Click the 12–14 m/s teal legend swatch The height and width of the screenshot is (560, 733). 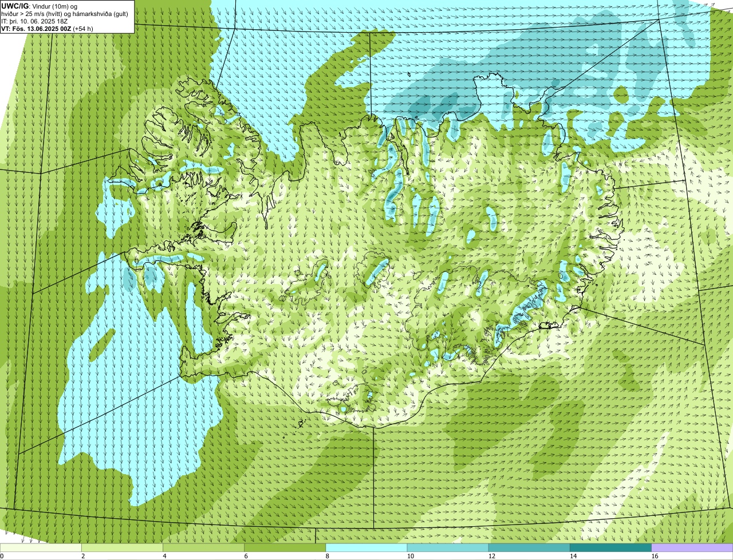click(x=529, y=547)
